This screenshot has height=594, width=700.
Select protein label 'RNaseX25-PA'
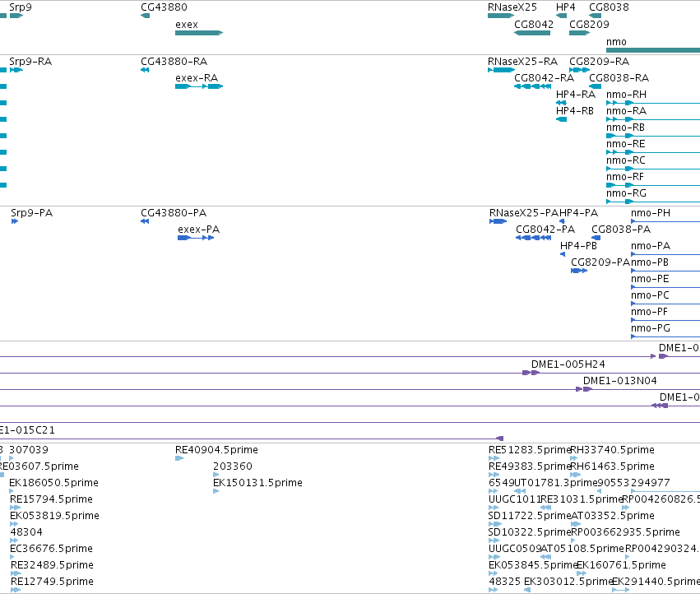coord(524,213)
